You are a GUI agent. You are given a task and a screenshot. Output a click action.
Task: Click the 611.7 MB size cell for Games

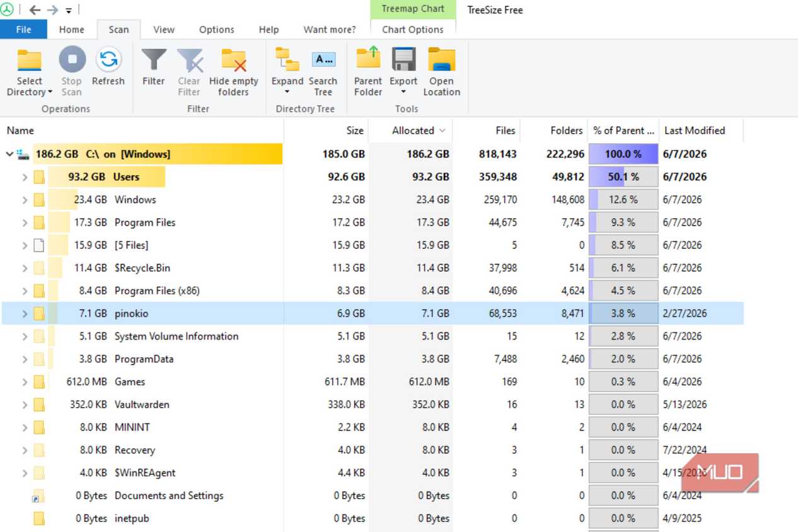(345, 382)
